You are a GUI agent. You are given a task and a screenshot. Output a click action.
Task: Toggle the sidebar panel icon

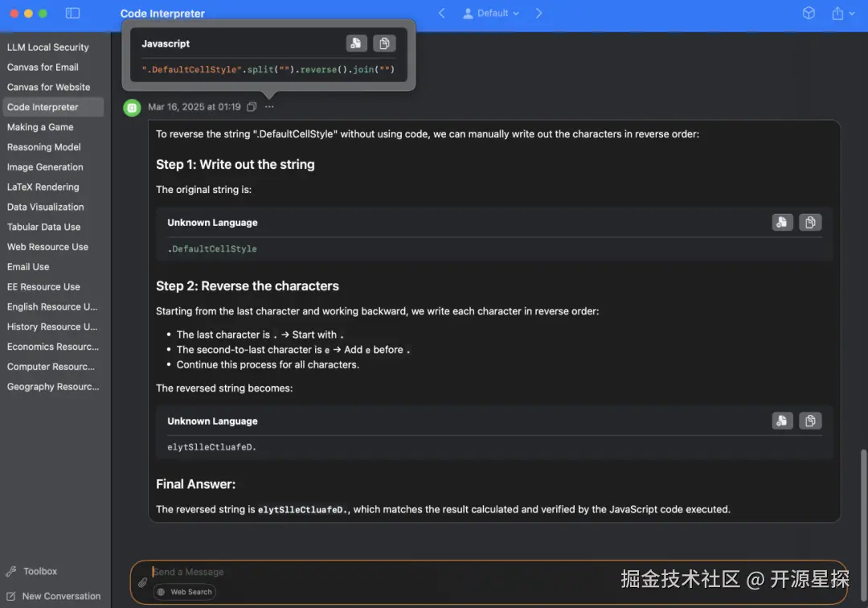72,14
